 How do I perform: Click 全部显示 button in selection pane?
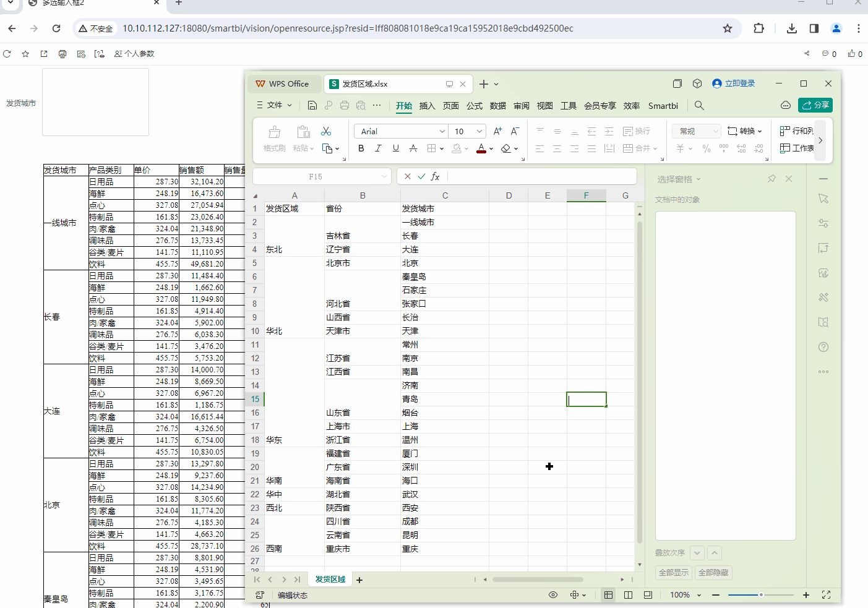tap(674, 573)
